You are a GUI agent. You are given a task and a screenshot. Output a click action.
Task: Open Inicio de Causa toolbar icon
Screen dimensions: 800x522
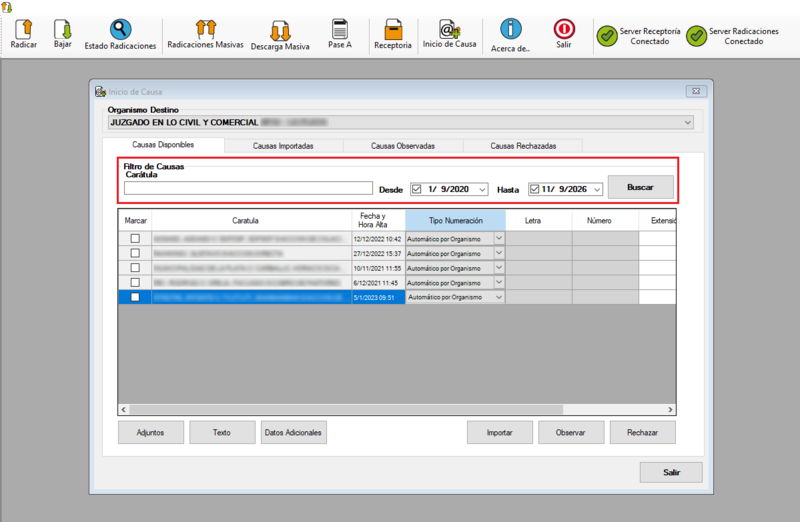click(x=449, y=29)
